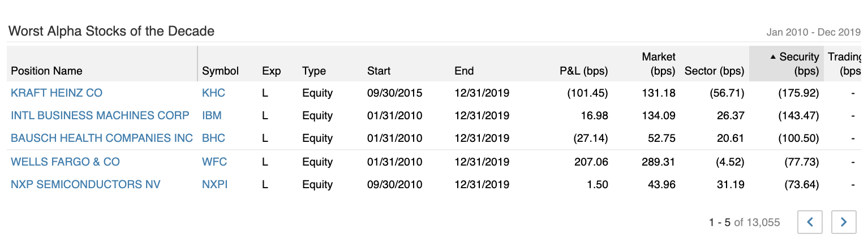Sort by Symbol column header
The height and width of the screenshot is (243, 868).
tap(221, 71)
